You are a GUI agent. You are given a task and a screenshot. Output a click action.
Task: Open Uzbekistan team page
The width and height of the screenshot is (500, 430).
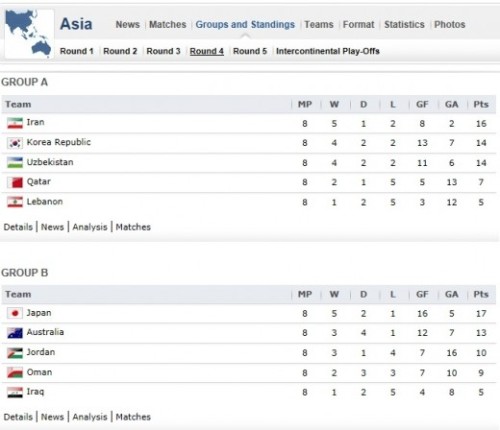(x=50, y=162)
